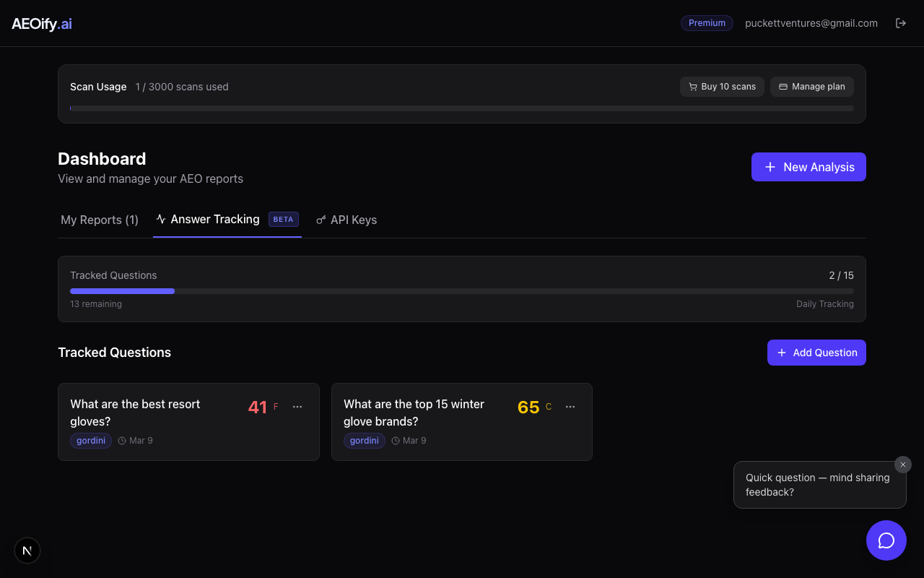Click the Premium plan badge
This screenshot has height=578, width=924.
tap(707, 23)
